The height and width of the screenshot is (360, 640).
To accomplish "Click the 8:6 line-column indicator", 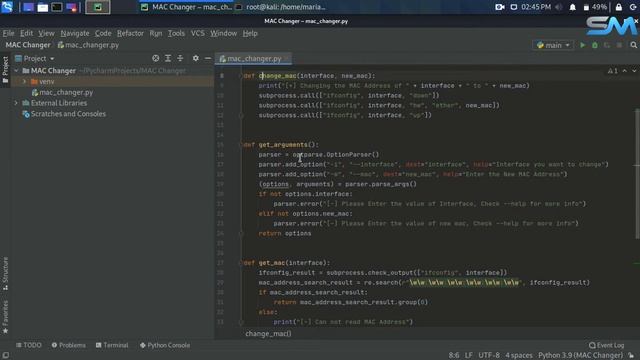I will [454, 356].
